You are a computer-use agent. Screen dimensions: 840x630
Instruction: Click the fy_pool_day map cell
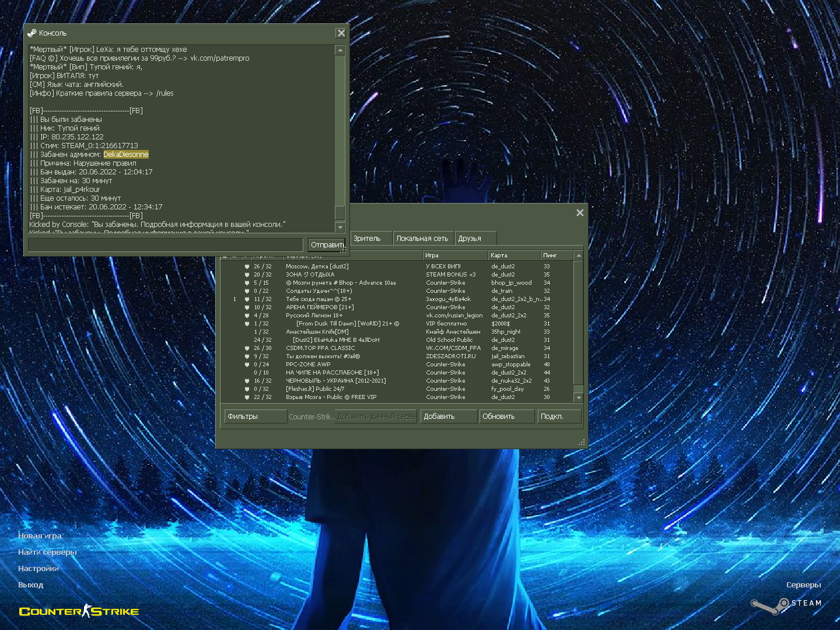coord(508,389)
